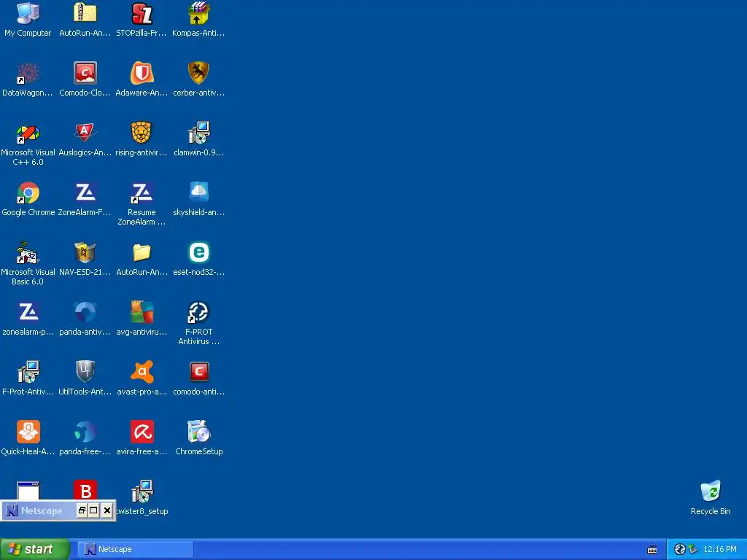Viewport: 747px width, 560px height.
Task: Click the on-screen keyboard taskbar icon
Action: click(652, 550)
